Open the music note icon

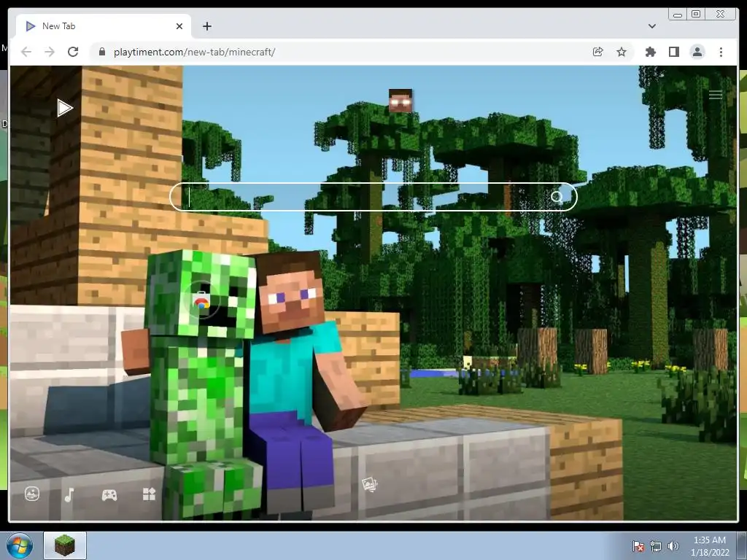[x=69, y=495]
